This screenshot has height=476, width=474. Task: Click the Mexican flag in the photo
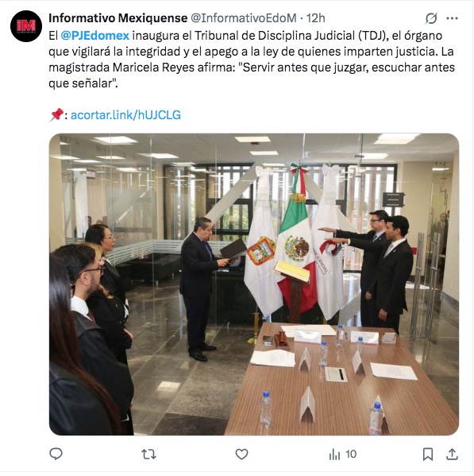(x=296, y=243)
